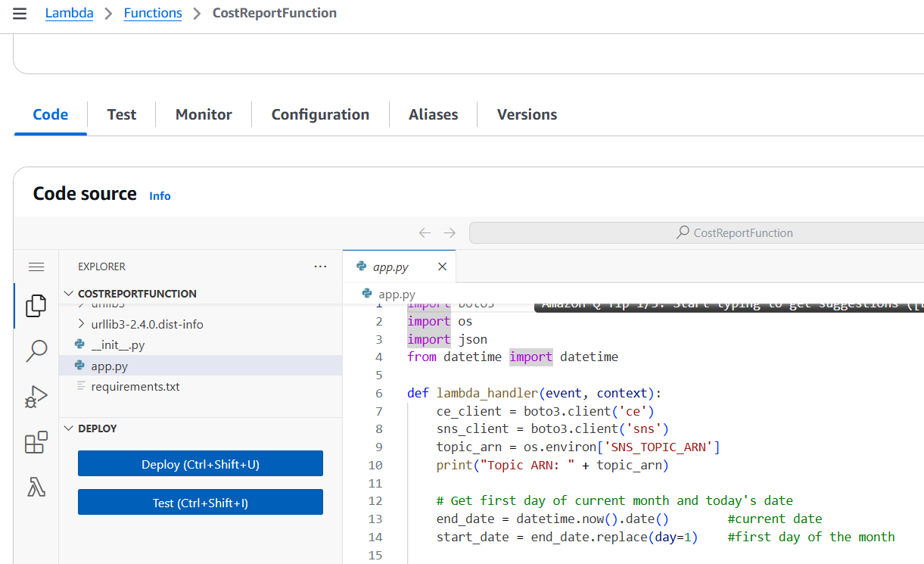The width and height of the screenshot is (924, 564).
Task: Navigate forward with right arrow
Action: coord(450,233)
